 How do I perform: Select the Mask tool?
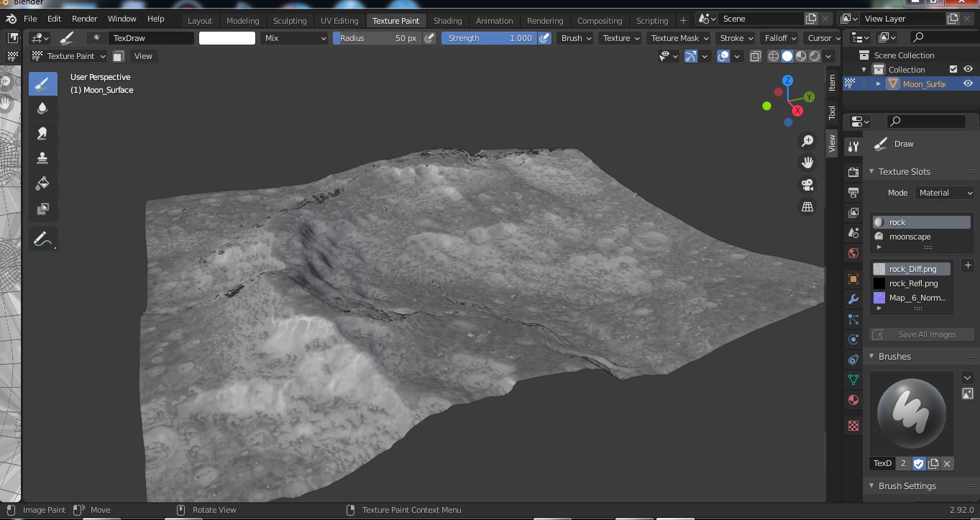point(42,209)
